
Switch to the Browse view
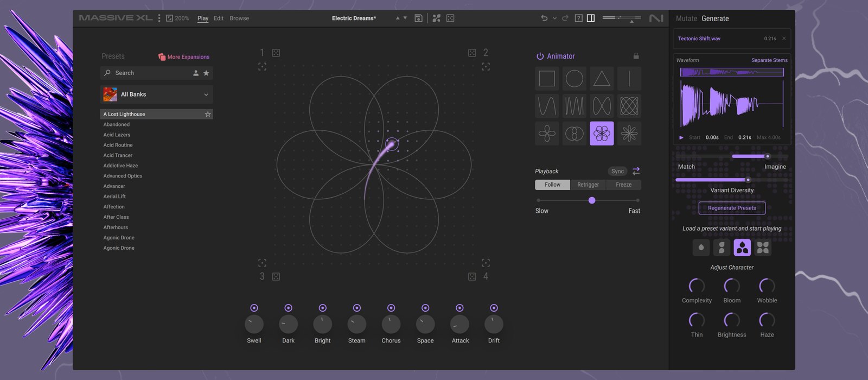pyautogui.click(x=239, y=18)
